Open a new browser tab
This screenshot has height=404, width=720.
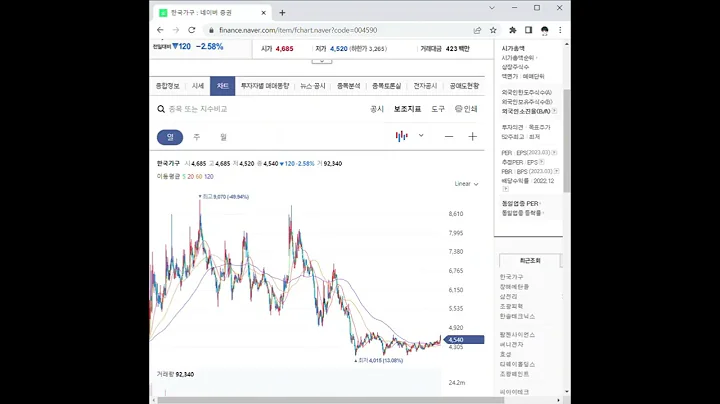coord(282,13)
